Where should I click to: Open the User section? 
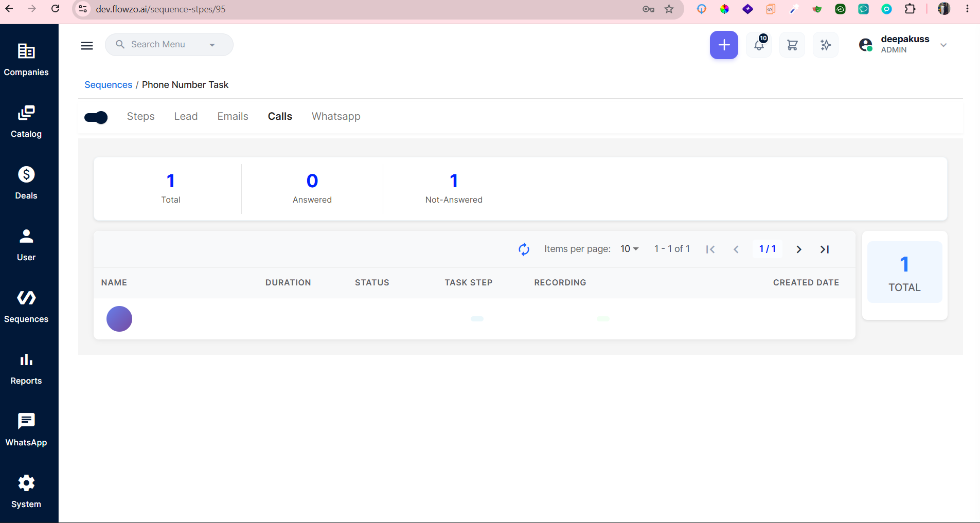(x=26, y=245)
